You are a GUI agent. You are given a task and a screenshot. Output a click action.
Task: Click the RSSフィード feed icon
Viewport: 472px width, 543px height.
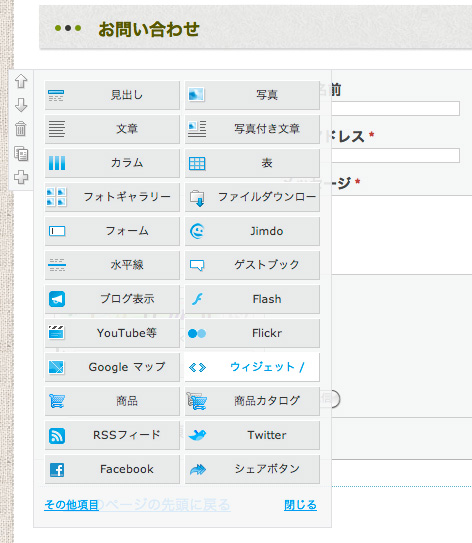tap(57, 435)
